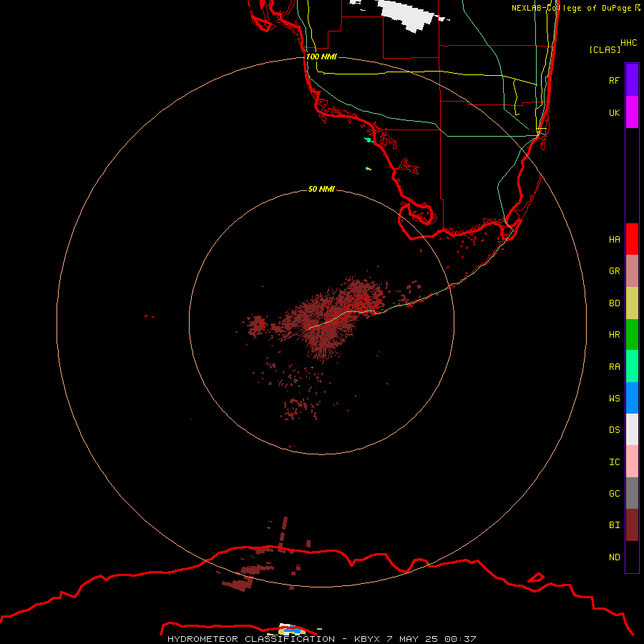This screenshot has height=644, width=644.
Task: Click the [CLAS] unit label
Action: 604,49
